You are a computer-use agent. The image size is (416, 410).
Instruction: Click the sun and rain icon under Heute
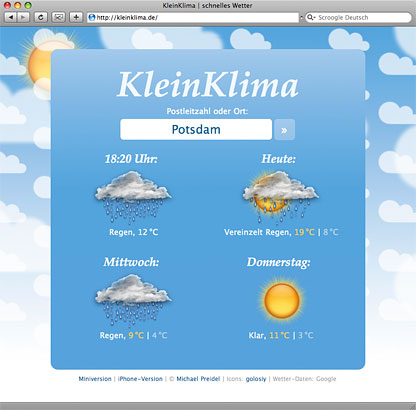pos(280,197)
